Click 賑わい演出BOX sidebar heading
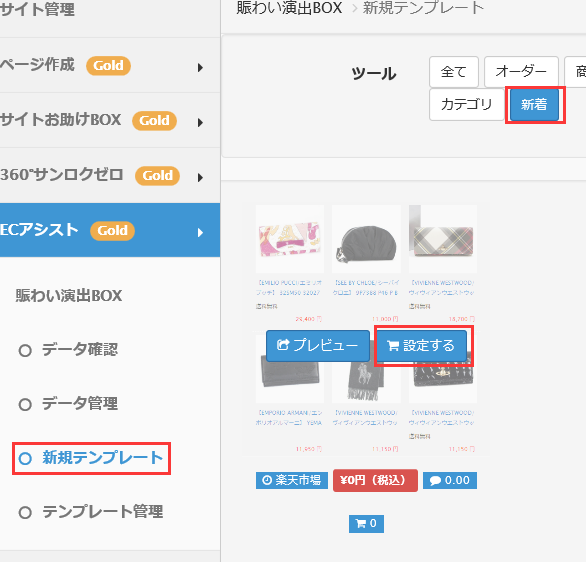The width and height of the screenshot is (586, 562). point(69,296)
